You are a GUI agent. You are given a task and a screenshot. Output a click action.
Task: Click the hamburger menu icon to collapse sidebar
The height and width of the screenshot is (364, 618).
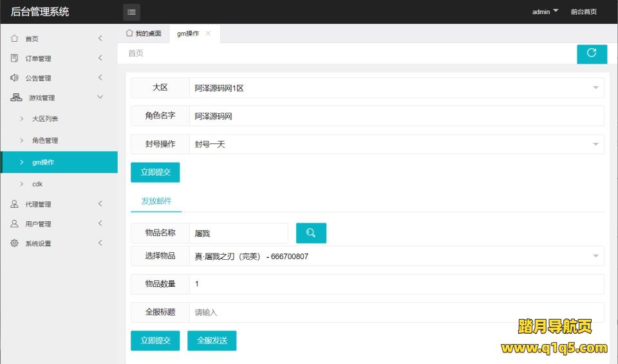(x=131, y=12)
